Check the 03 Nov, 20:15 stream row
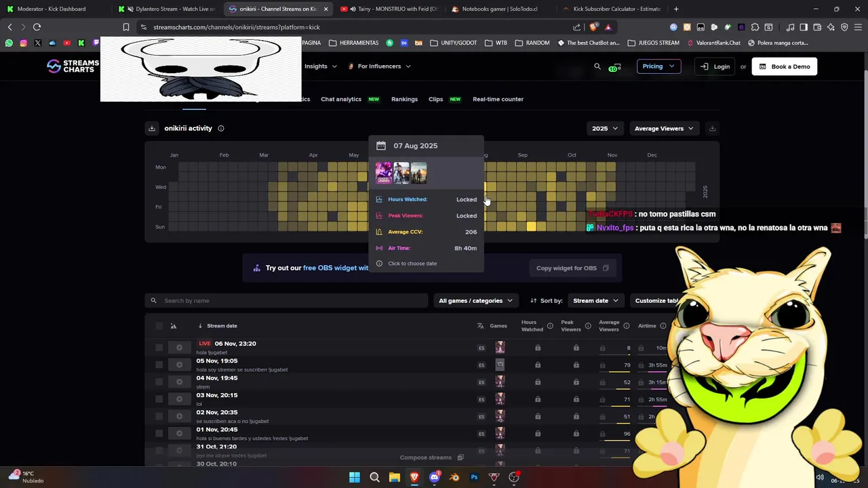868x488 pixels. (159, 399)
